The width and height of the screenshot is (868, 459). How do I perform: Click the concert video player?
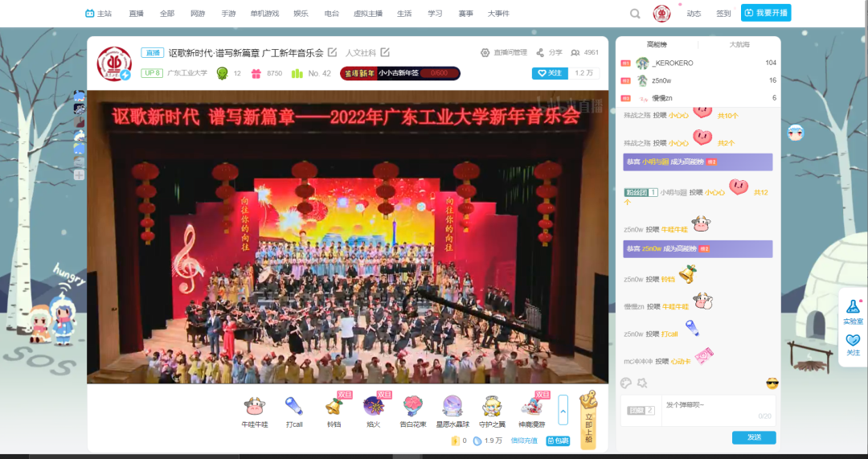coord(347,237)
